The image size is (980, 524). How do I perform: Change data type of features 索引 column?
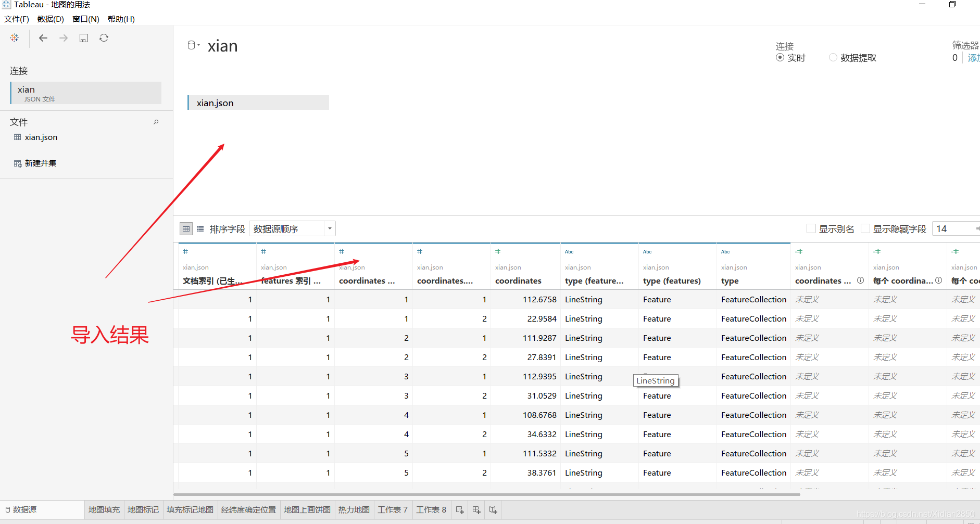pos(263,251)
